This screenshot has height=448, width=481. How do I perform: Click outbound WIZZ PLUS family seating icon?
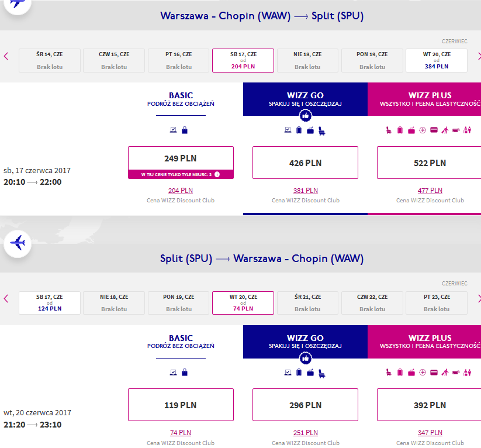(467, 130)
